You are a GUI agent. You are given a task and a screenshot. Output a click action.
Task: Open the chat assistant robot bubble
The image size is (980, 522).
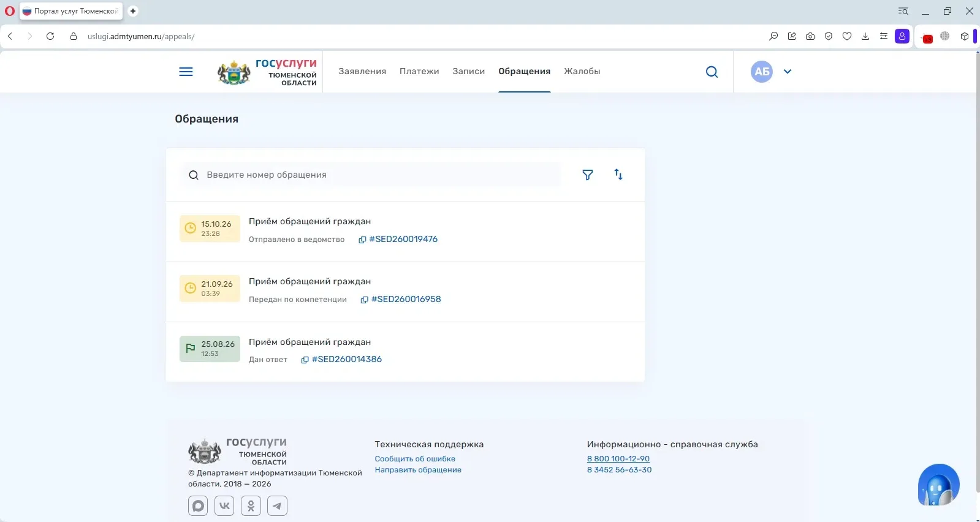[x=938, y=485]
